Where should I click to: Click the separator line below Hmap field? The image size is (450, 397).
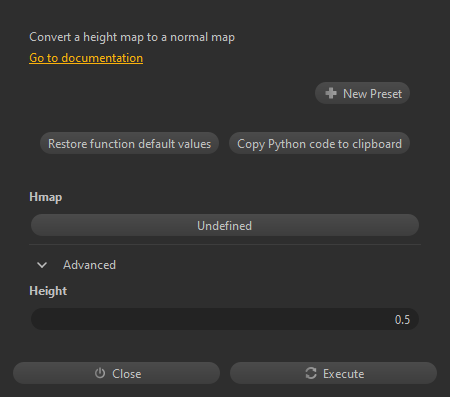pyautogui.click(x=225, y=244)
